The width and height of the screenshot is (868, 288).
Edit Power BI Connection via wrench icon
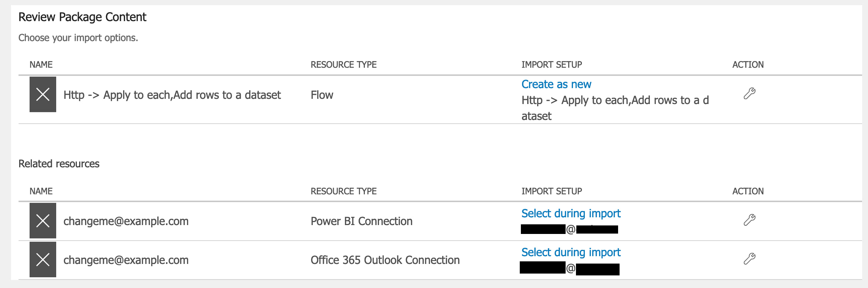[749, 220]
